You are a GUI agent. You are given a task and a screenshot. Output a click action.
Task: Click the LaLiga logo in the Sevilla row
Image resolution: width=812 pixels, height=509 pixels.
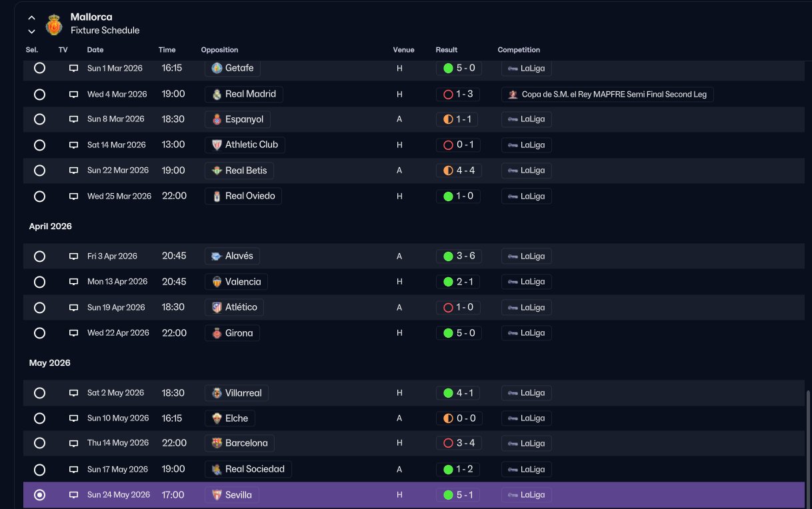click(513, 495)
